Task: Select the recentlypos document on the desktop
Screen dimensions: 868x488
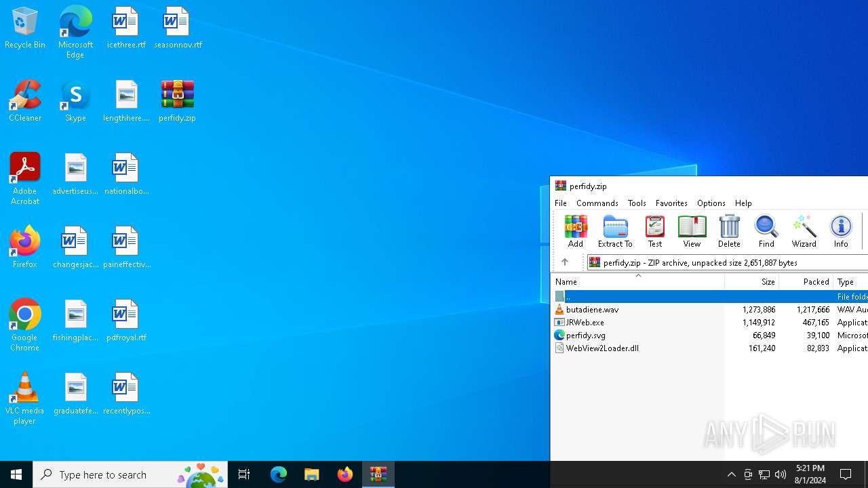Action: point(126,394)
